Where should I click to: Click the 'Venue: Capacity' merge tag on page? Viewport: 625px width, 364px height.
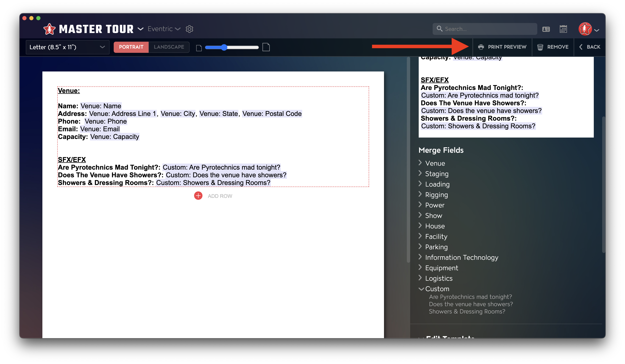coord(115,137)
